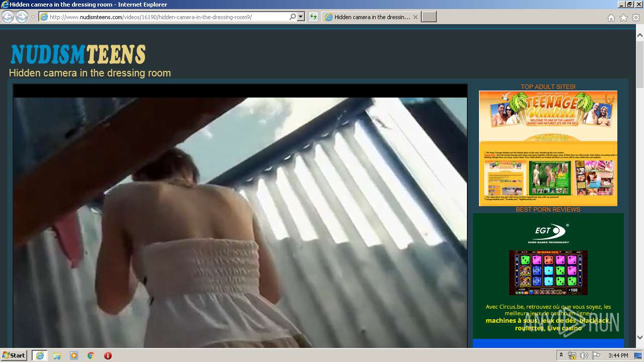Click the browser Forward arrow button
Image resolution: width=644 pixels, height=362 pixels.
click(x=22, y=17)
